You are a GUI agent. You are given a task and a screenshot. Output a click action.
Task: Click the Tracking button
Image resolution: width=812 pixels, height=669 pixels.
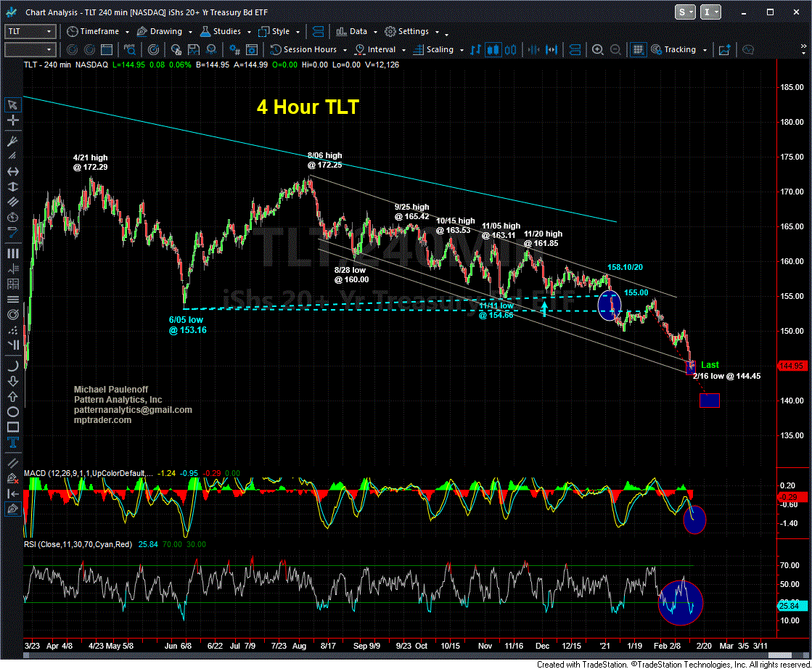point(673,50)
